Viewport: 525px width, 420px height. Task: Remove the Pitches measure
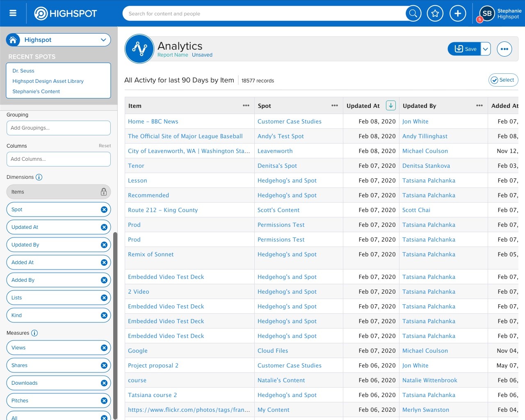pos(104,401)
